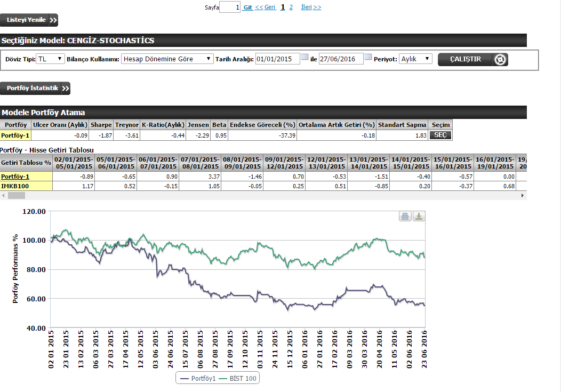This screenshot has width=561, height=392.
Task: Click right arrow of table scrollbar
Action: 523,195
